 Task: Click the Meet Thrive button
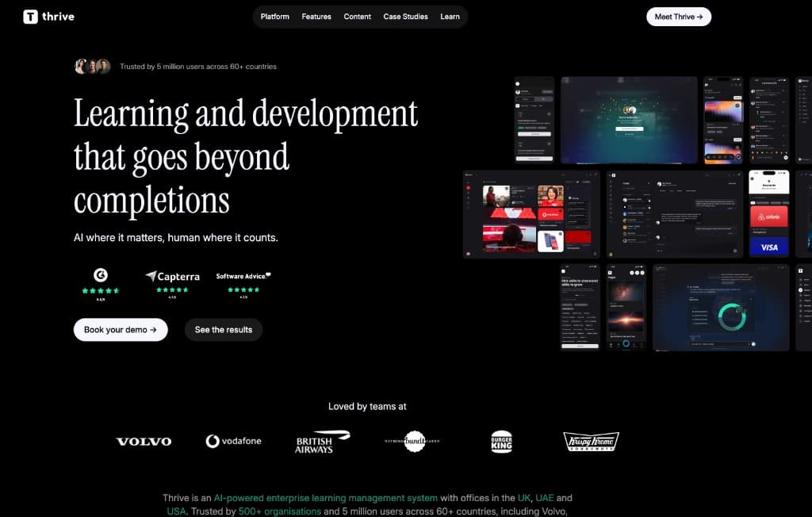click(679, 17)
